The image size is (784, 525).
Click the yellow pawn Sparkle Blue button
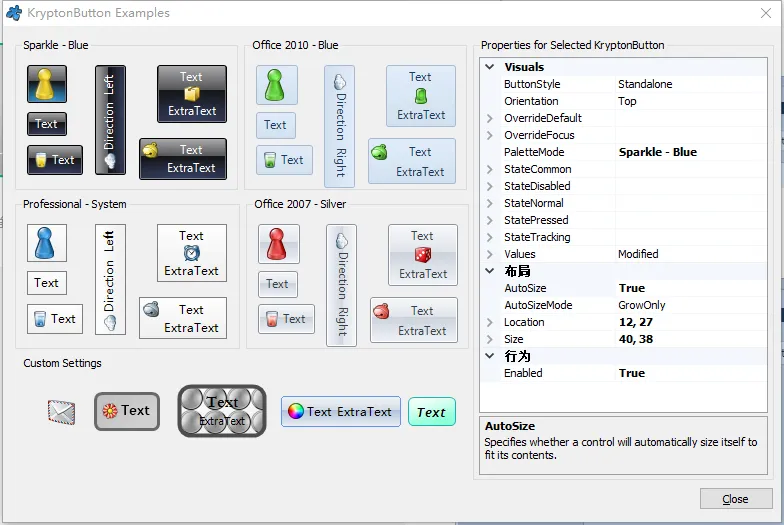47,85
